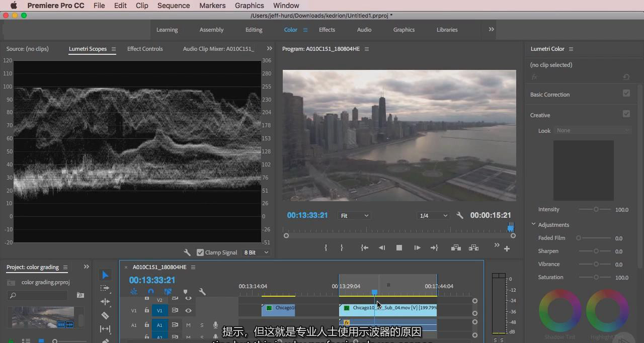Image resolution: width=644 pixels, height=343 pixels.
Task: Toggle V1 sync lock
Action: tap(175, 310)
